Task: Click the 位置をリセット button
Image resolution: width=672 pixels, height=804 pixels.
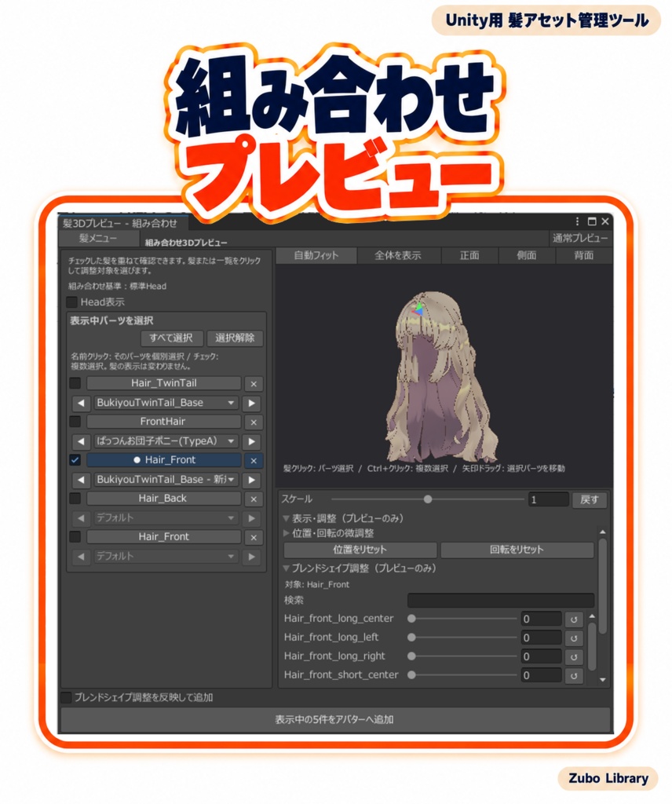Action: pyautogui.click(x=360, y=550)
